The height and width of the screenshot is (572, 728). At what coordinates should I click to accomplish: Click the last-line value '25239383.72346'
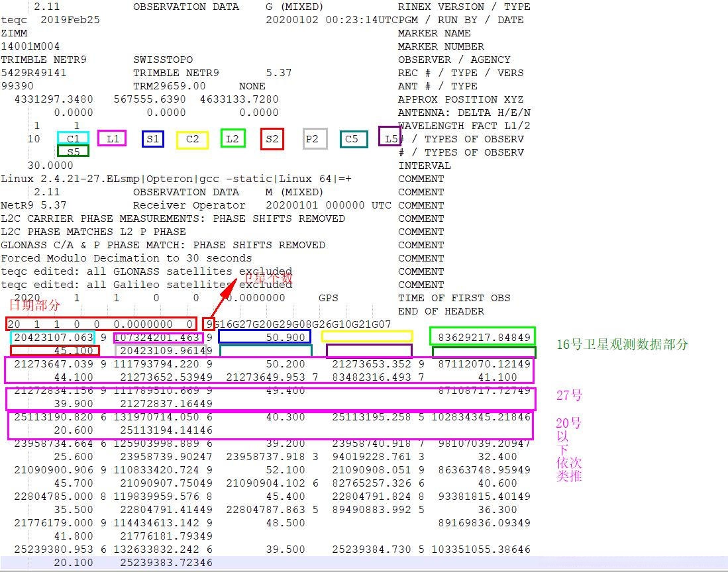tap(166, 562)
